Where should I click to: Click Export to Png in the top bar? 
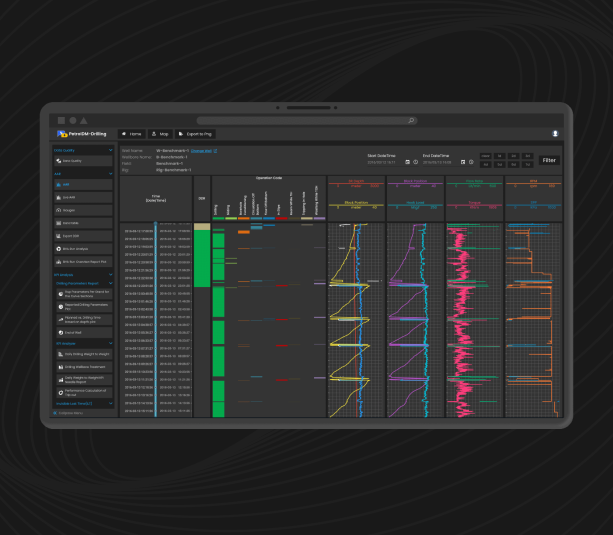click(195, 134)
